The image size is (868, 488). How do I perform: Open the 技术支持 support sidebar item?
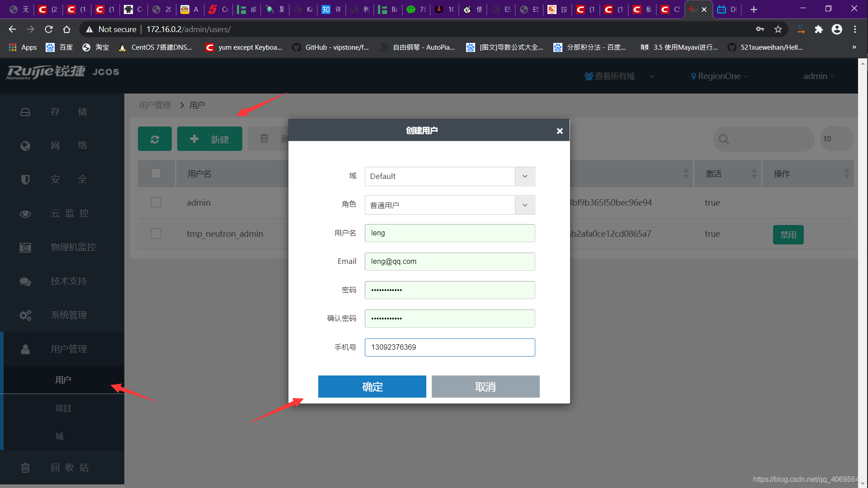[x=62, y=281]
